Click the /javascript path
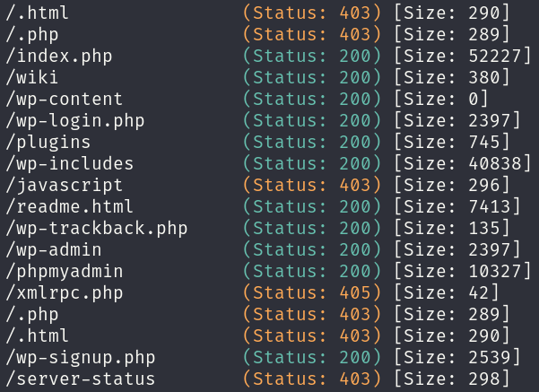This screenshot has height=392, width=539. click(65, 186)
